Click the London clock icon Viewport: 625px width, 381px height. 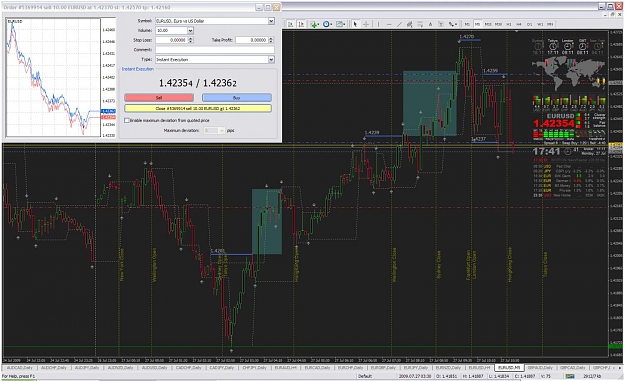[x=568, y=47]
